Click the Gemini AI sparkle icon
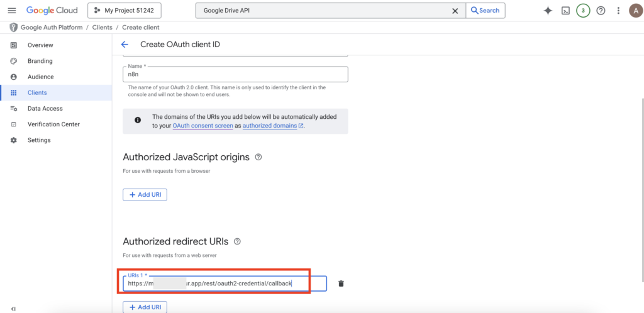The image size is (644, 313). pyautogui.click(x=548, y=11)
